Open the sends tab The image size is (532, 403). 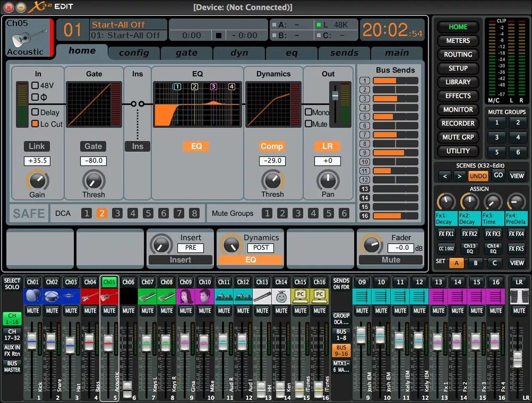[x=344, y=53]
